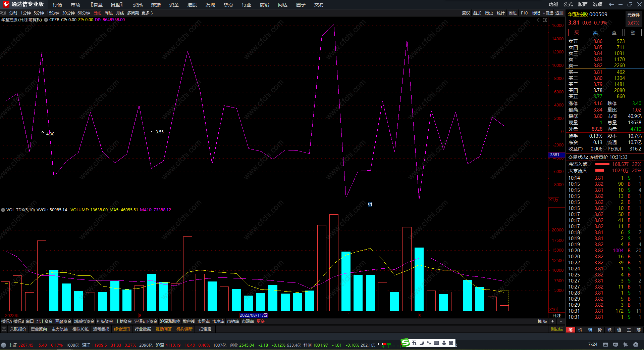Click the Sogou input method S logo
Image resolution: width=644 pixels, height=350 pixels.
[405, 343]
